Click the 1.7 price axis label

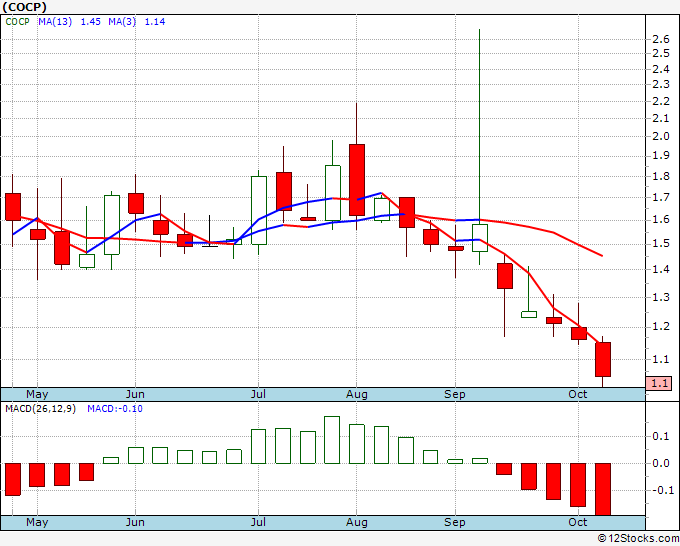660,198
